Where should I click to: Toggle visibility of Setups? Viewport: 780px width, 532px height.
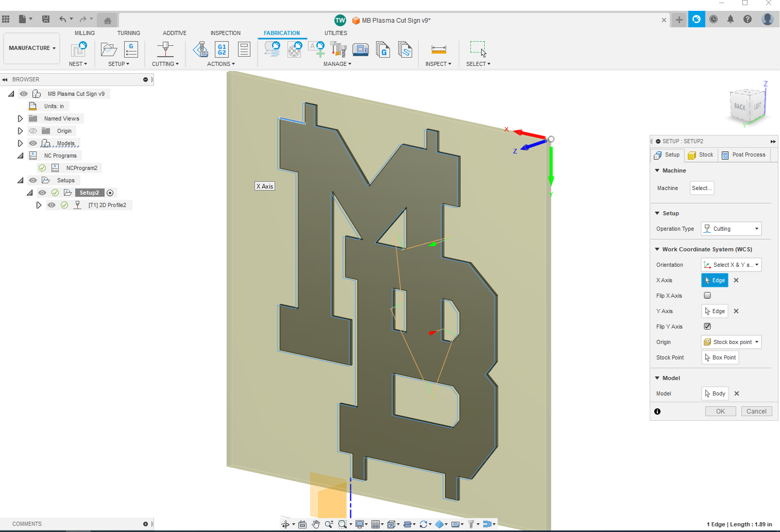click(x=33, y=180)
